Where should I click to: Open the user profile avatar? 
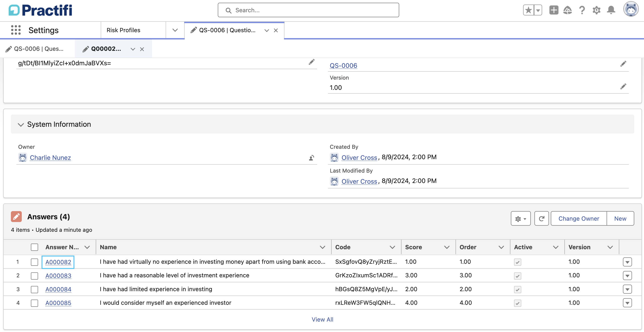pos(631,10)
